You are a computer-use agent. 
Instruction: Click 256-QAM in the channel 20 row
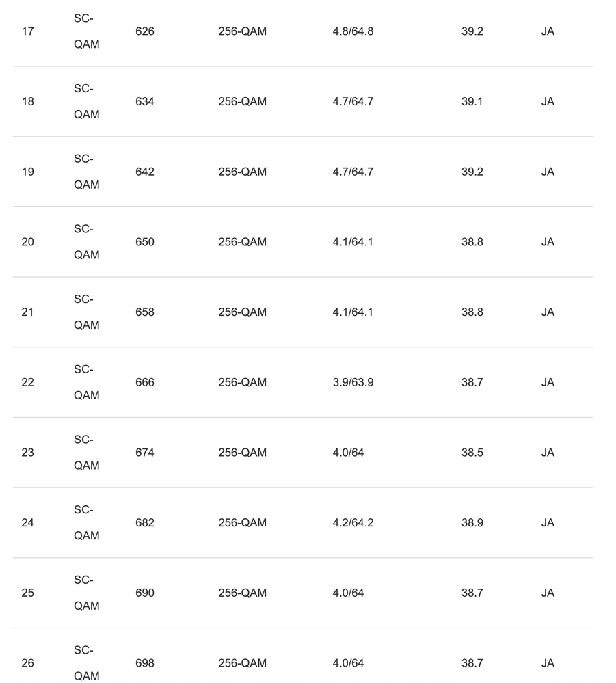[242, 242]
